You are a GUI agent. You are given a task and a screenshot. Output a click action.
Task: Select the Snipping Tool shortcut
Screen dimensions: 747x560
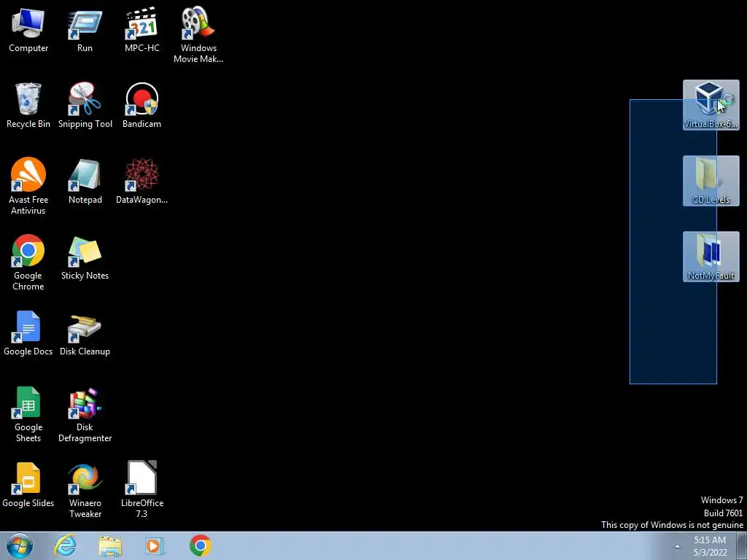85,106
